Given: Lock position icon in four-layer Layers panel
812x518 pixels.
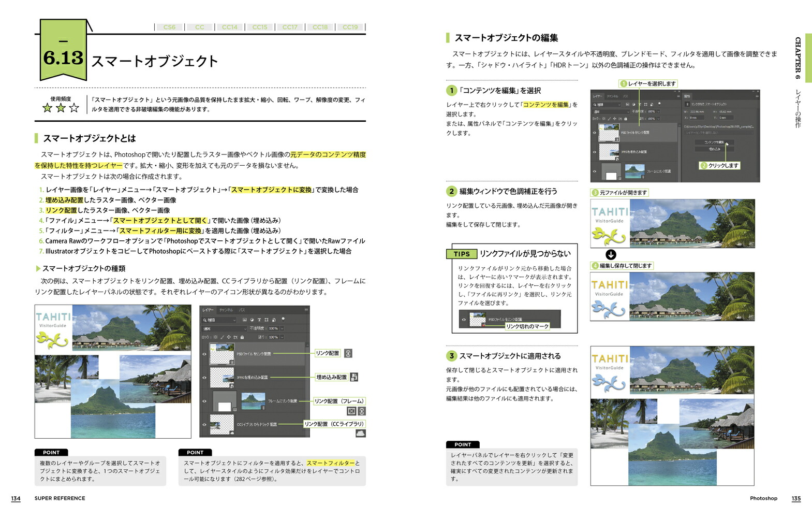Looking at the screenshot, I should coord(229,337).
